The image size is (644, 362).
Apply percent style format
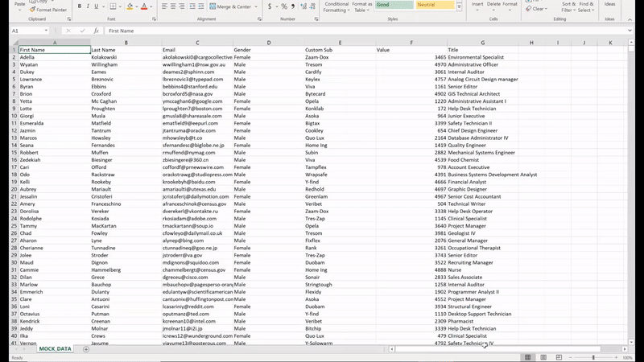[x=284, y=6]
